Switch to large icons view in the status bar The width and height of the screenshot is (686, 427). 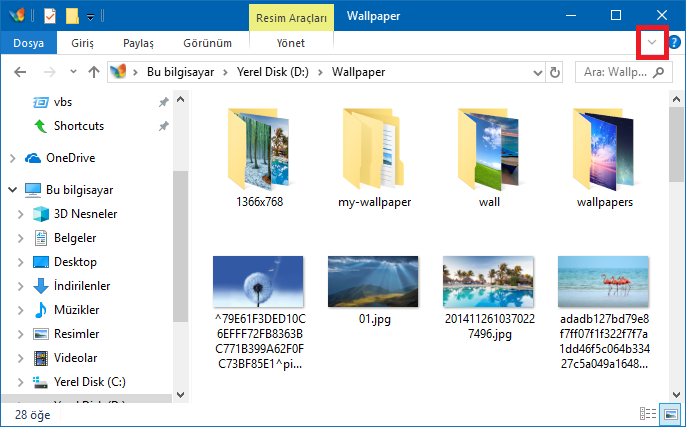[671, 414]
